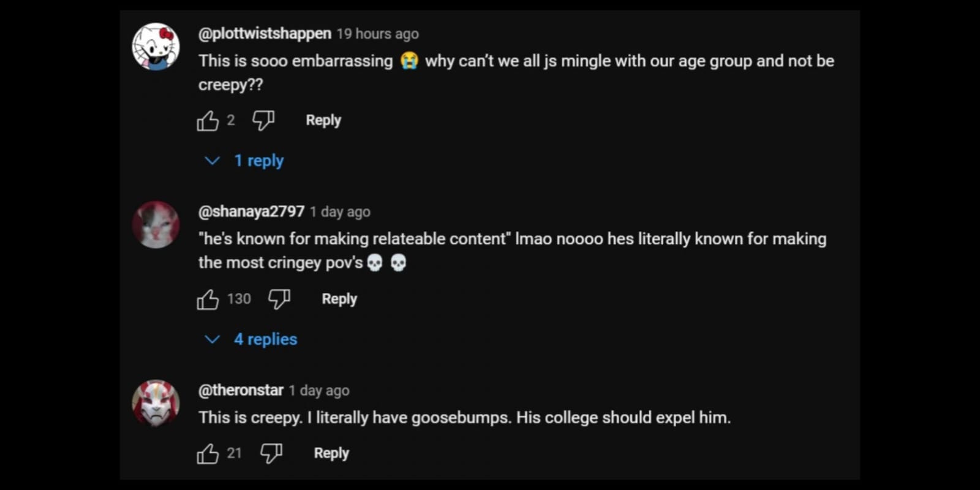Visit the @plottwistshappen channel name link

[x=265, y=34]
